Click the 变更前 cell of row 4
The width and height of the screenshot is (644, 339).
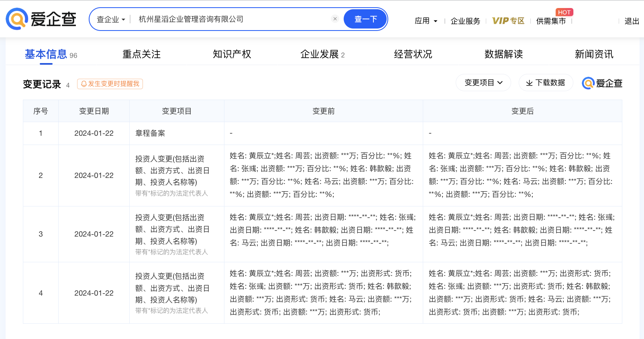324,293
